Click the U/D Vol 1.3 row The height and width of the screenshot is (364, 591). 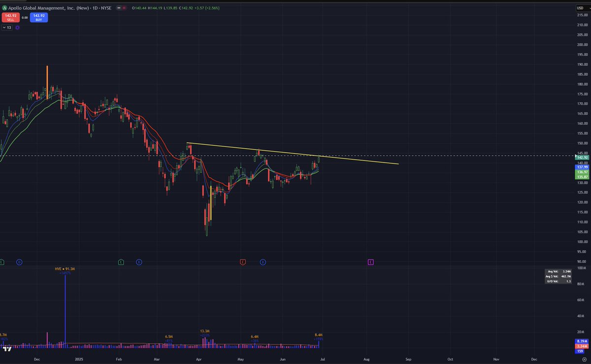pyautogui.click(x=559, y=281)
